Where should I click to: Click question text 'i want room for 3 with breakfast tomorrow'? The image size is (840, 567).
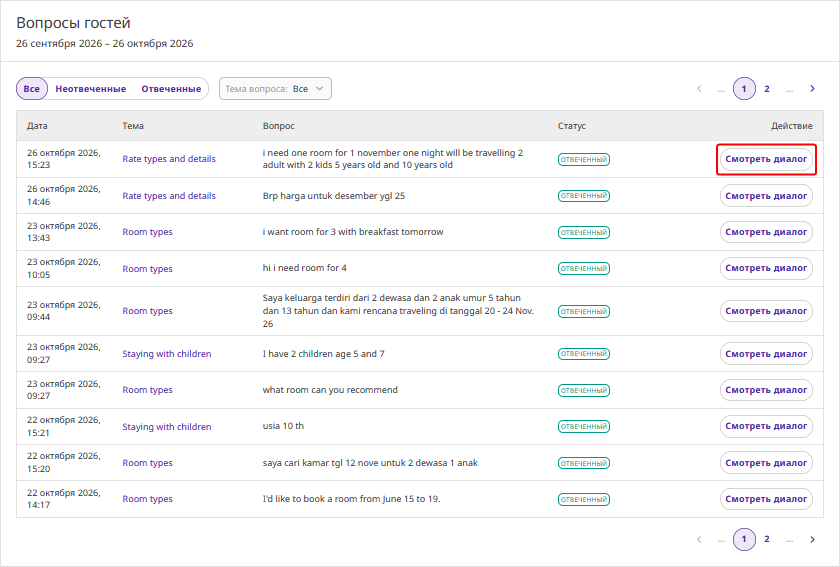[353, 232]
